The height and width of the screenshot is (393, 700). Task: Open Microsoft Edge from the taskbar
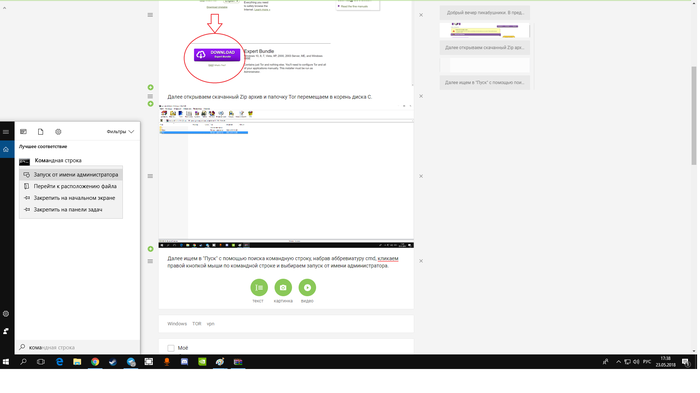[x=59, y=362]
